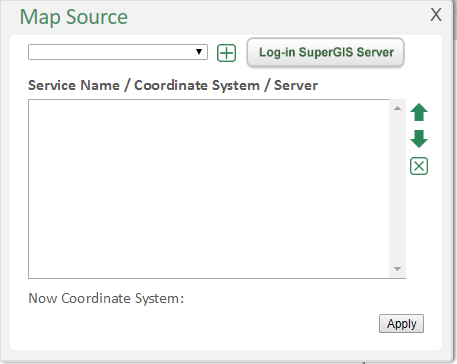
Task: Move selected service down with green arrow
Action: click(x=419, y=139)
